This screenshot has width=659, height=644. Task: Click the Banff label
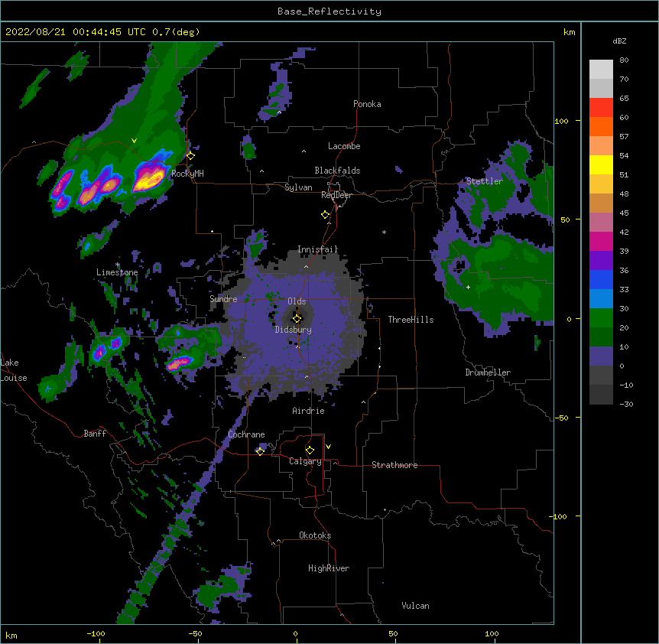pos(95,434)
